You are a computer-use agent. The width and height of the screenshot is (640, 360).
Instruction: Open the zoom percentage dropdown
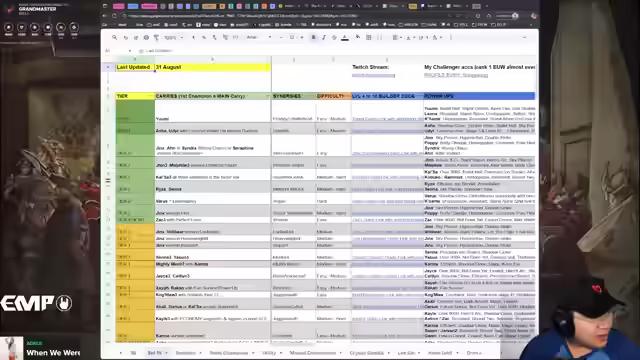(173, 38)
